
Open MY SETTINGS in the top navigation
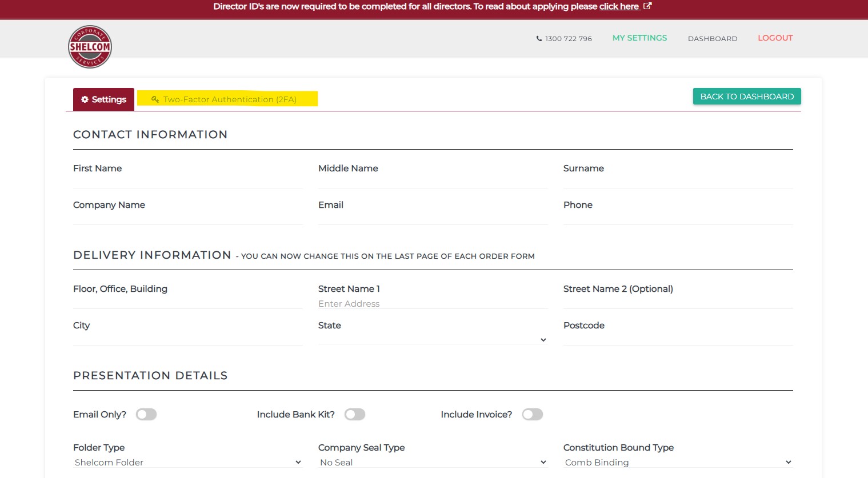click(x=639, y=38)
